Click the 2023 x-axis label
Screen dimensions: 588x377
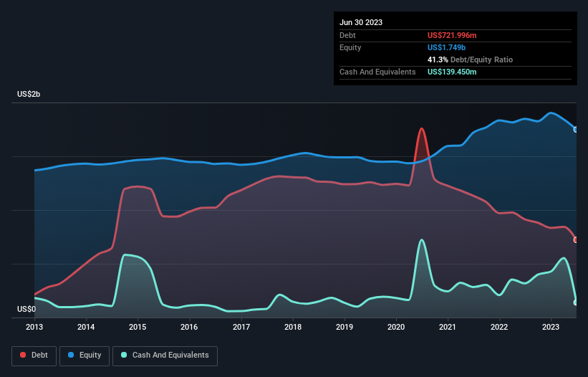tap(551, 327)
